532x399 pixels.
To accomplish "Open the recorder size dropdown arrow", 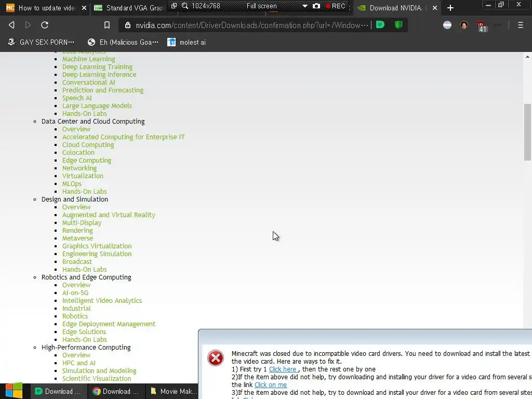I will pos(304,6).
